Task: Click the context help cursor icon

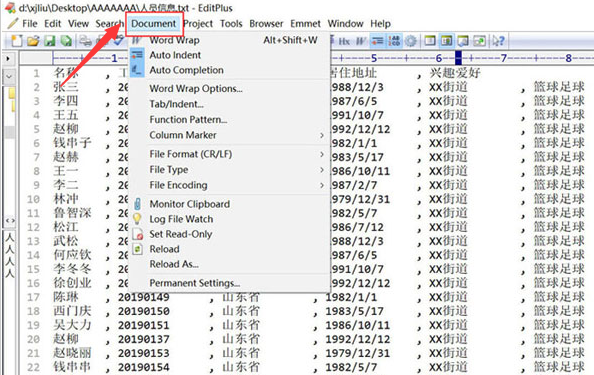Action: click(498, 41)
